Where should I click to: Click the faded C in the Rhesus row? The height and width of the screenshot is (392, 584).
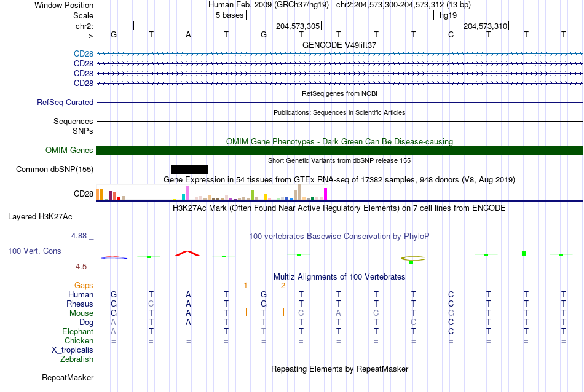(x=151, y=304)
